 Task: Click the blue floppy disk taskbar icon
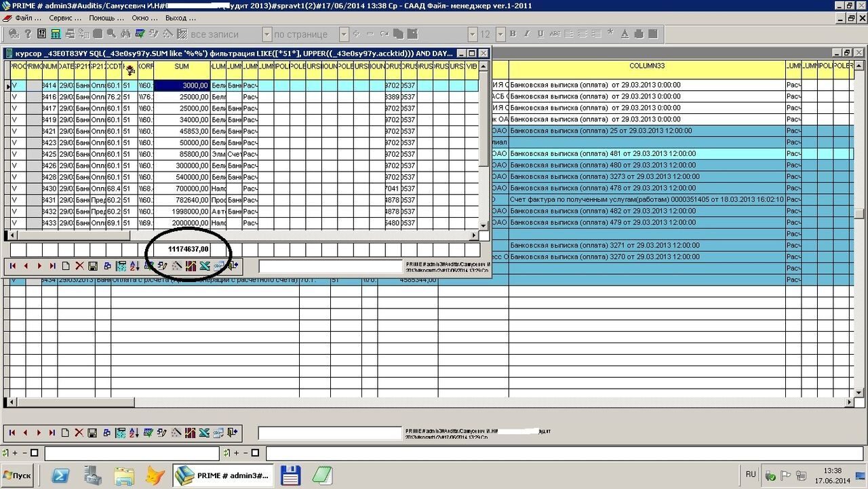click(x=291, y=475)
